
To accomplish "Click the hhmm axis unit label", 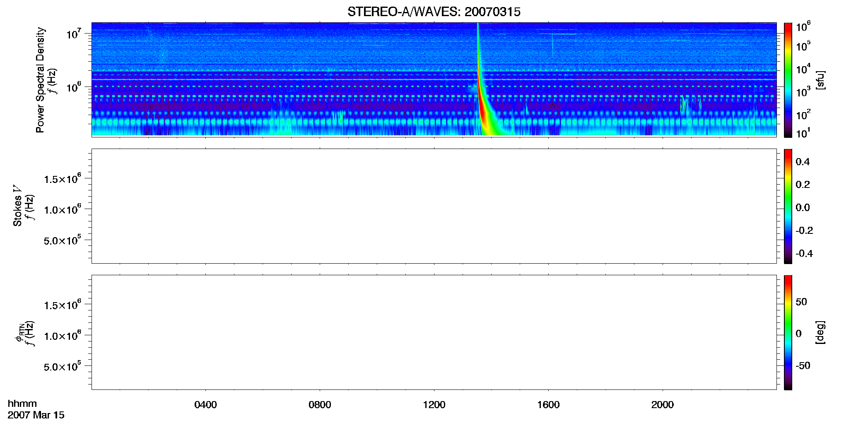I will click(22, 404).
